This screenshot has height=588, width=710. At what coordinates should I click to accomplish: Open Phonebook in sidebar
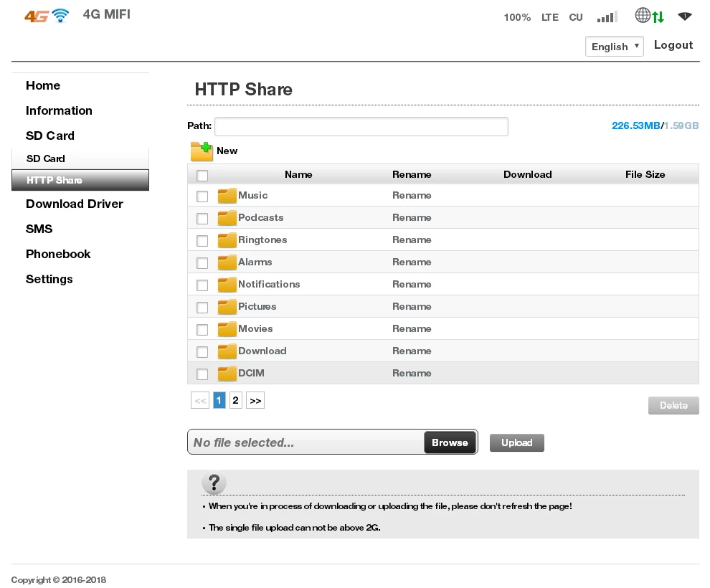pyautogui.click(x=58, y=255)
